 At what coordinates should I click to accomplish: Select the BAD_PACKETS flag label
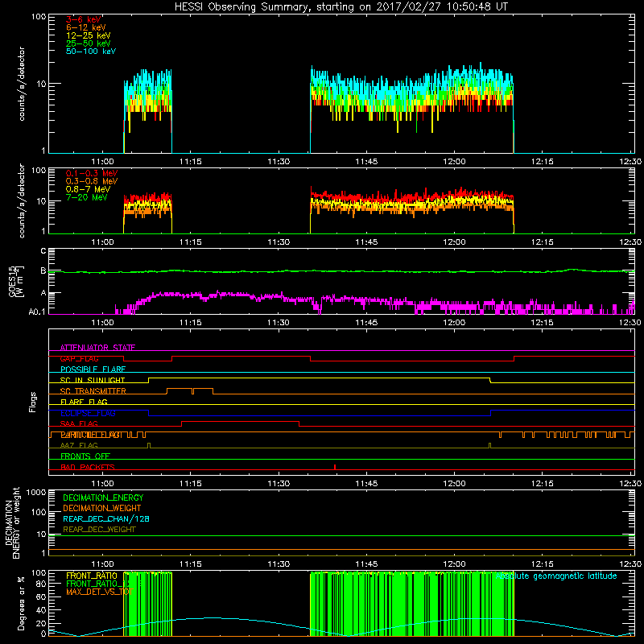[x=88, y=467]
